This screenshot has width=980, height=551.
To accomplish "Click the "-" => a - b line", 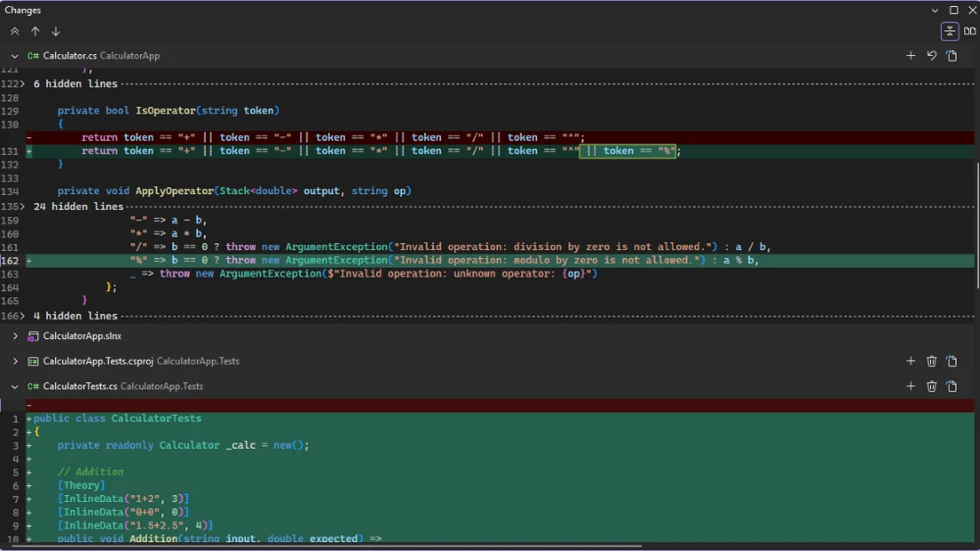I will [x=168, y=220].
